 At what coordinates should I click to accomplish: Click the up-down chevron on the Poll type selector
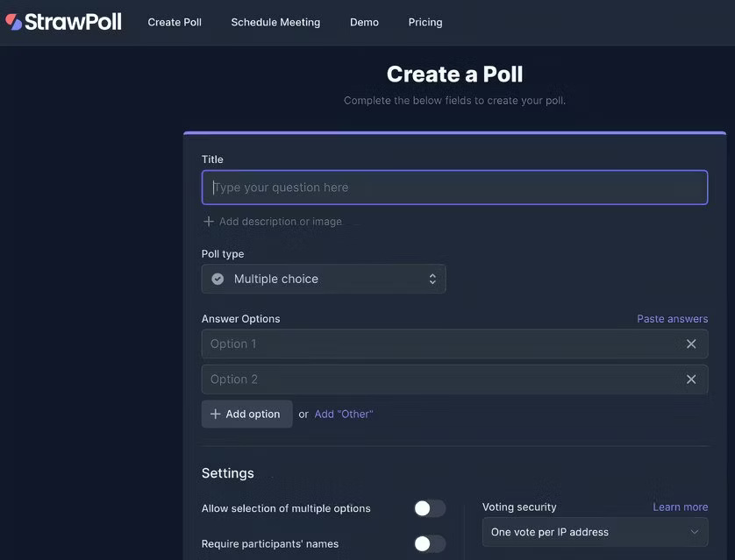pos(432,278)
